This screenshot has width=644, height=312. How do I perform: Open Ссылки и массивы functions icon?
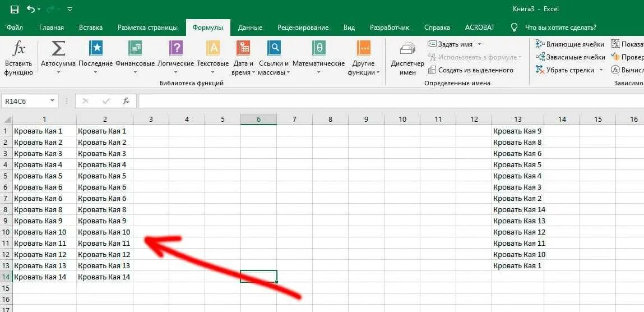[x=274, y=48]
